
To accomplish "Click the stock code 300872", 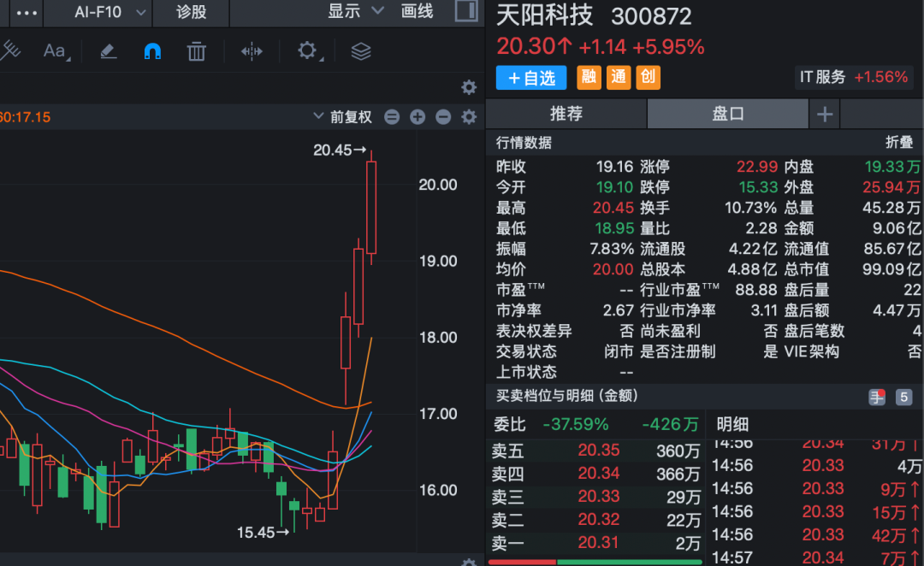I will click(651, 16).
